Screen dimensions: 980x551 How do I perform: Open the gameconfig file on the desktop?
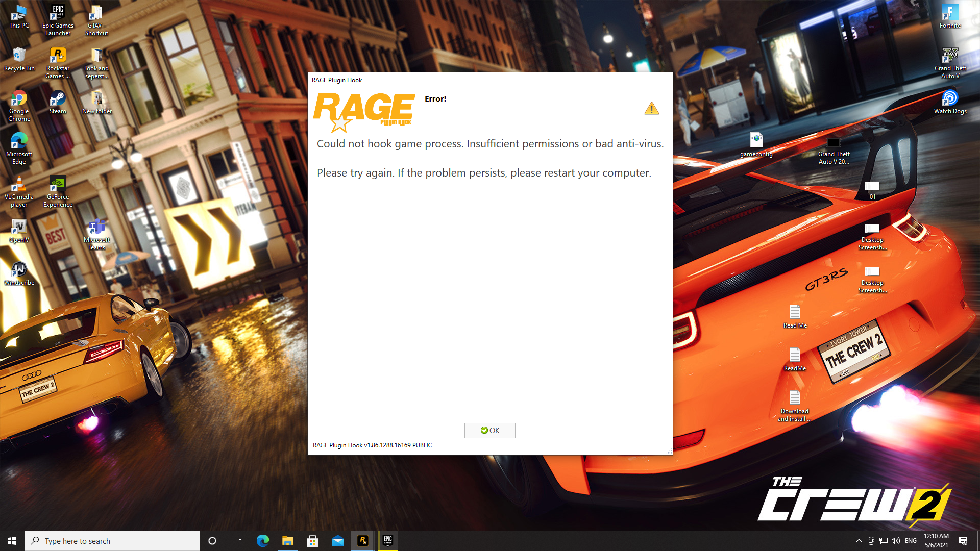756,142
